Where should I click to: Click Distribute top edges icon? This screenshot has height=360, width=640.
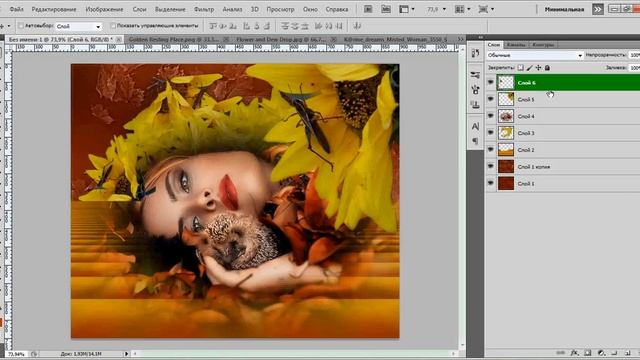[x=285, y=26]
